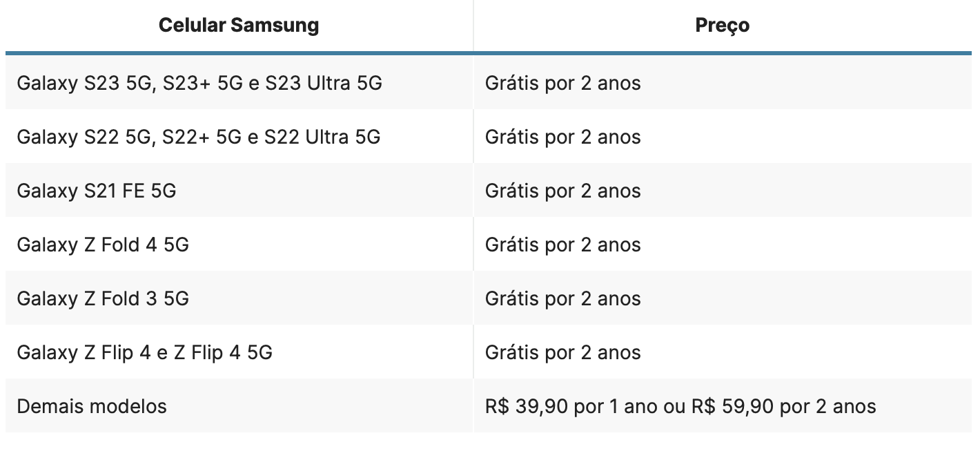Click the price for Galaxy Z Fold 3 5G

click(563, 298)
